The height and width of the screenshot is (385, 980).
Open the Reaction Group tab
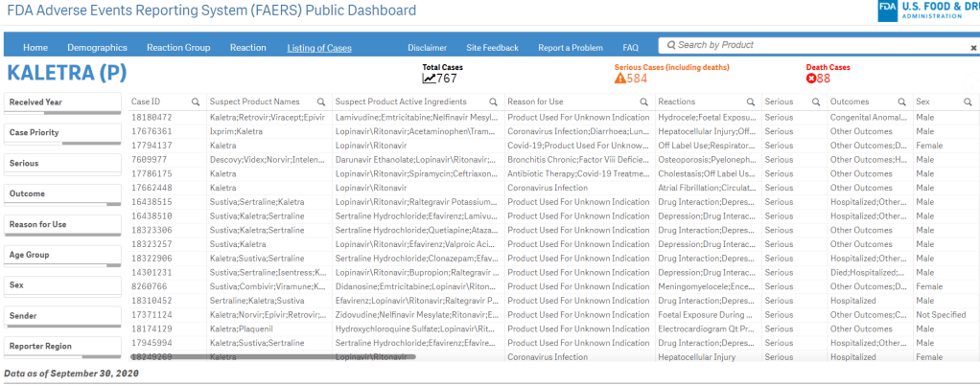coord(177,47)
